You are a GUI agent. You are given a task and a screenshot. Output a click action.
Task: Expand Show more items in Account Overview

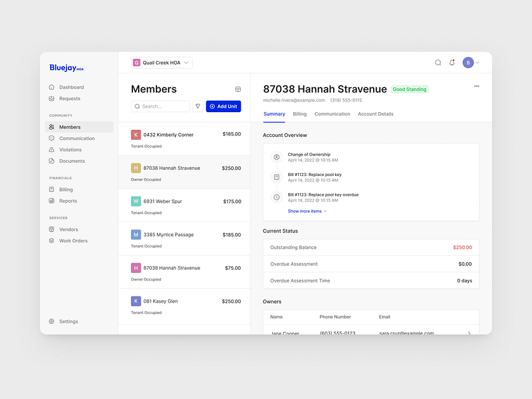[x=307, y=211]
